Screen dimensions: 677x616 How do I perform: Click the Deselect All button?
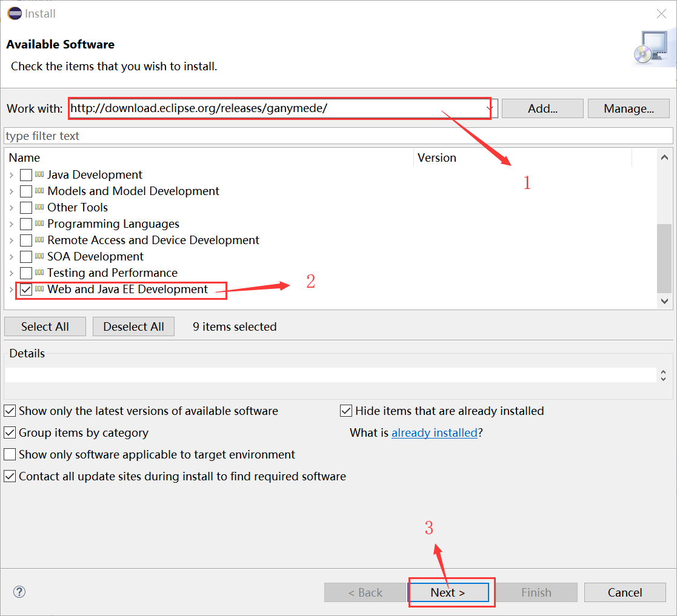[x=133, y=326]
